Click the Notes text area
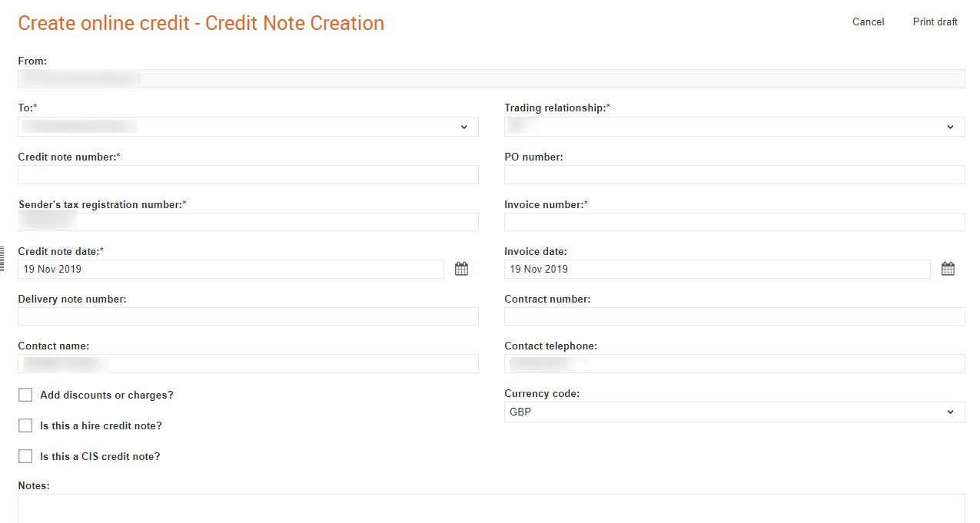This screenshot has width=980, height=523. [490, 508]
